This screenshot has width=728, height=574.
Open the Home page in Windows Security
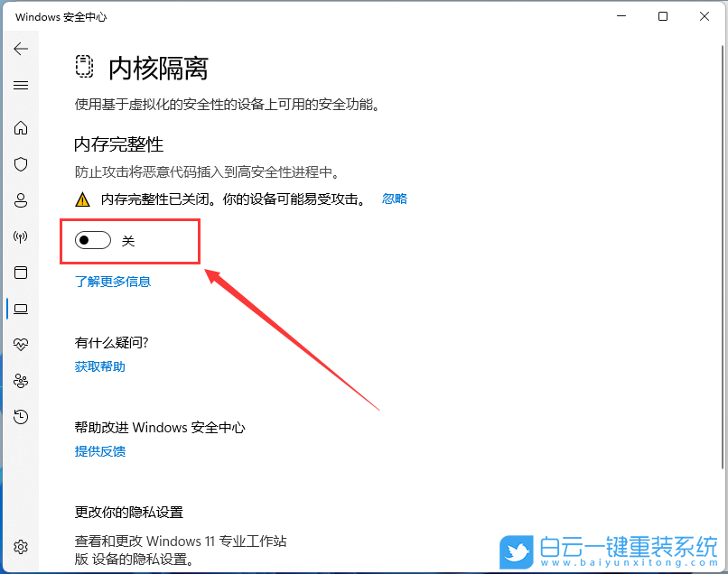(21, 128)
